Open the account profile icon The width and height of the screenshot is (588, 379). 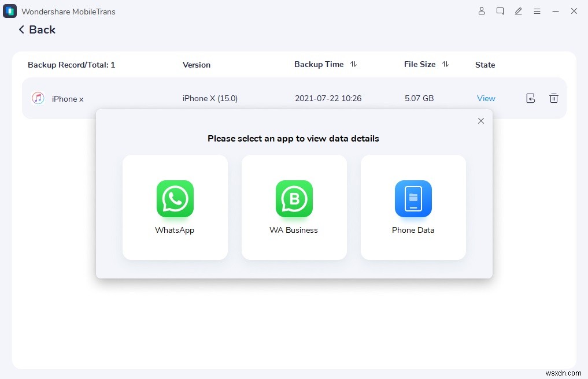(x=482, y=11)
